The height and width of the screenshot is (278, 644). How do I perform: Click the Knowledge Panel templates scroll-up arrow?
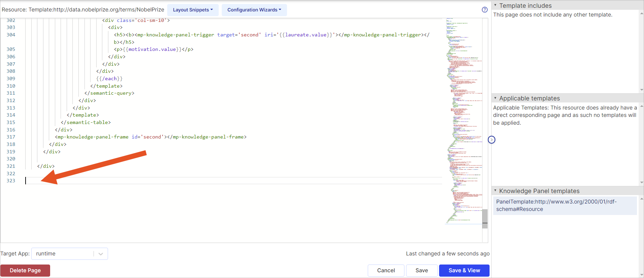pyautogui.click(x=642, y=198)
